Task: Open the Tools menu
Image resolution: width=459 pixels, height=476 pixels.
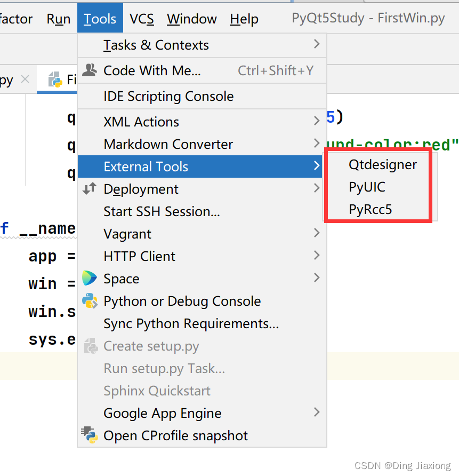Action: click(x=100, y=19)
